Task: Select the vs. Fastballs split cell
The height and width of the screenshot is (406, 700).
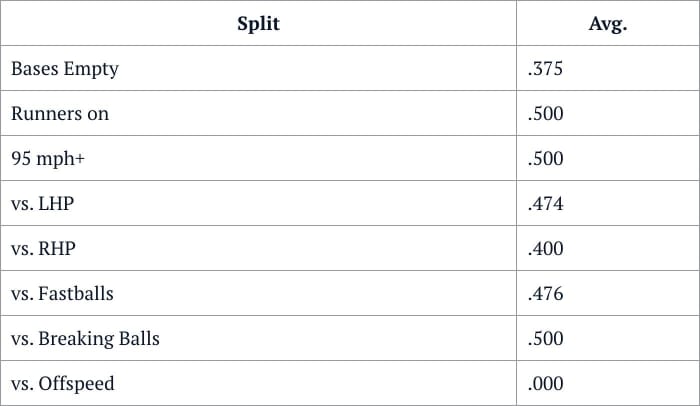Action: 62,294
